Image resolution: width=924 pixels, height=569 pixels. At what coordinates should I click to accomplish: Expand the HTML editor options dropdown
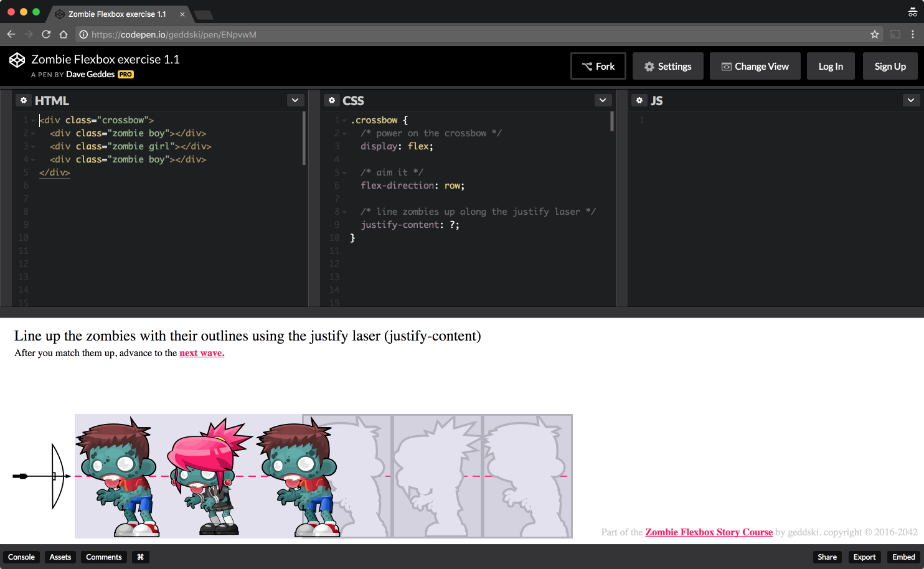[295, 100]
